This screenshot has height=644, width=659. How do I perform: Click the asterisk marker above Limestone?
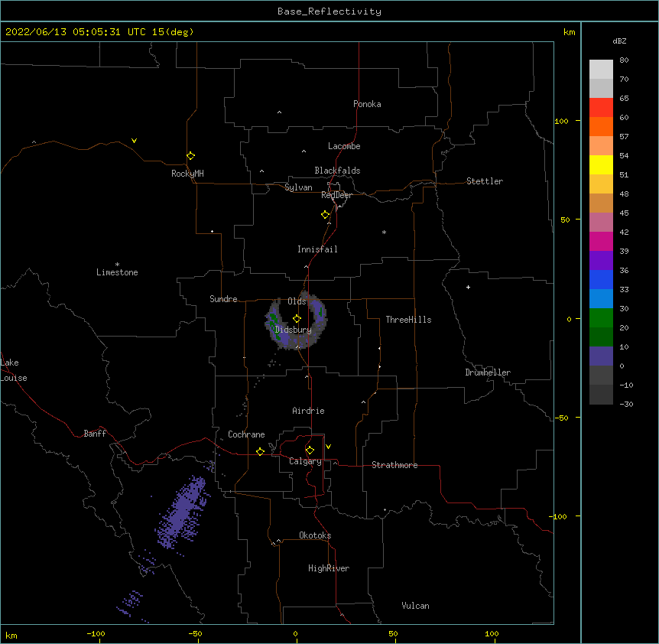coord(117,265)
